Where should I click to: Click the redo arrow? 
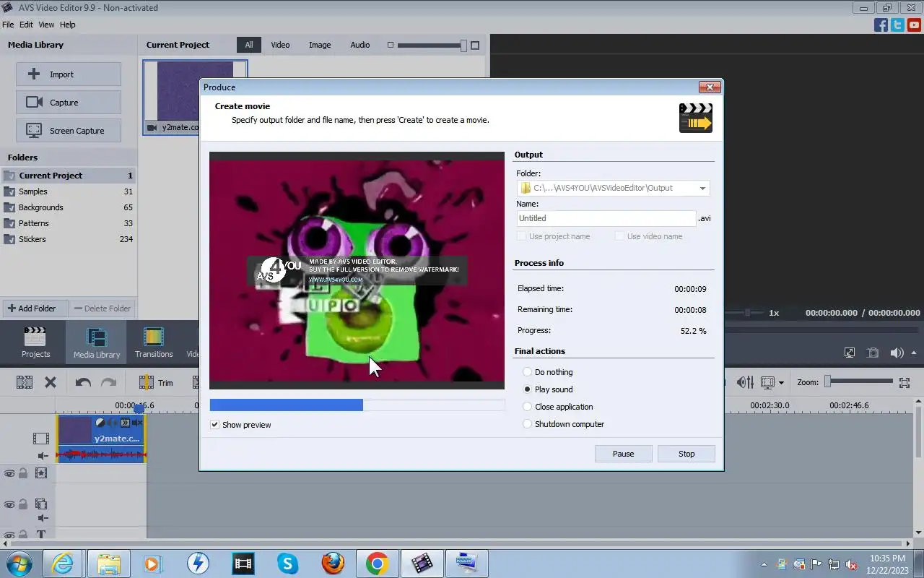coord(108,382)
